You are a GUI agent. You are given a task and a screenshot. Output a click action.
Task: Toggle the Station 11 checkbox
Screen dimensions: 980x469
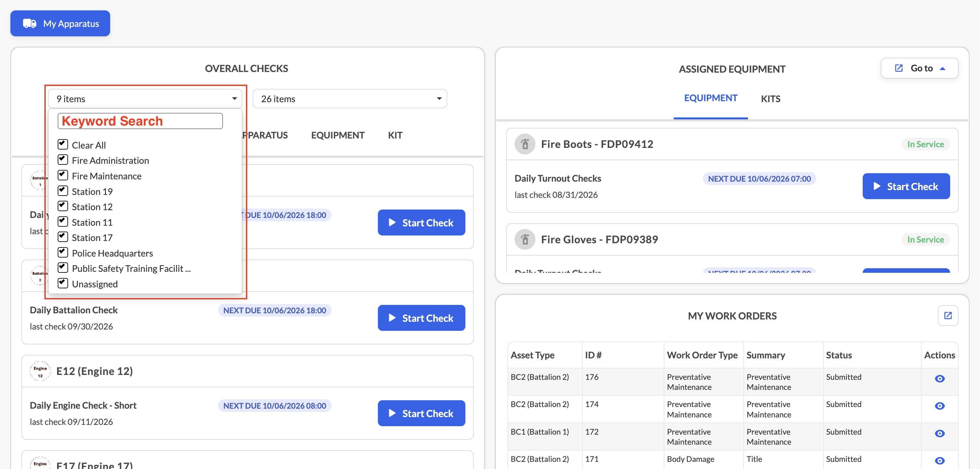point(63,222)
